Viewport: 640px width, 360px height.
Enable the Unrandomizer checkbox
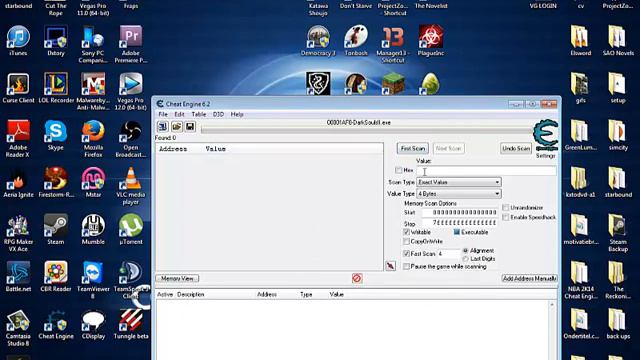click(x=505, y=207)
